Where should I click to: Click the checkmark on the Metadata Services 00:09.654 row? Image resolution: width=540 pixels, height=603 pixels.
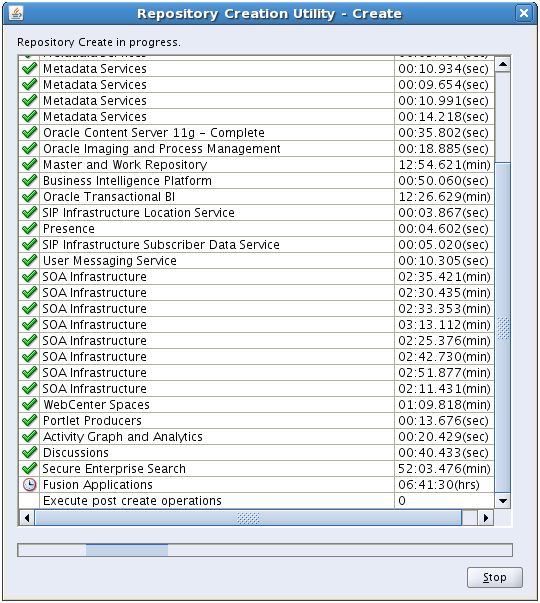point(30,84)
